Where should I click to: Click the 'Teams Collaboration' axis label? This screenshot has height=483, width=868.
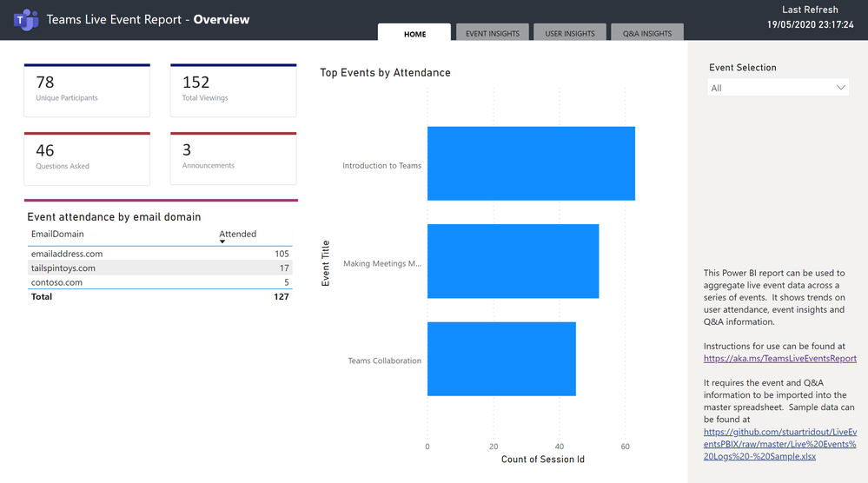384,361
